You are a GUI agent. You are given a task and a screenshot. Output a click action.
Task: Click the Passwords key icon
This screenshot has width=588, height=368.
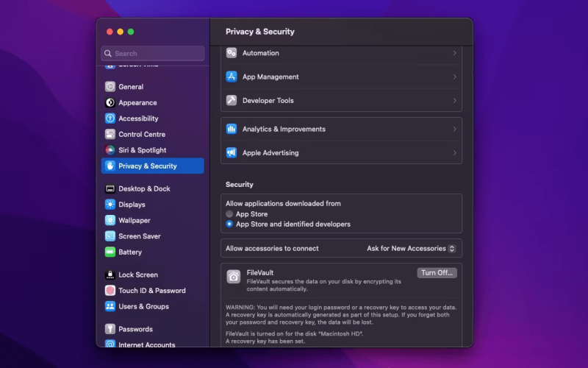tap(110, 329)
